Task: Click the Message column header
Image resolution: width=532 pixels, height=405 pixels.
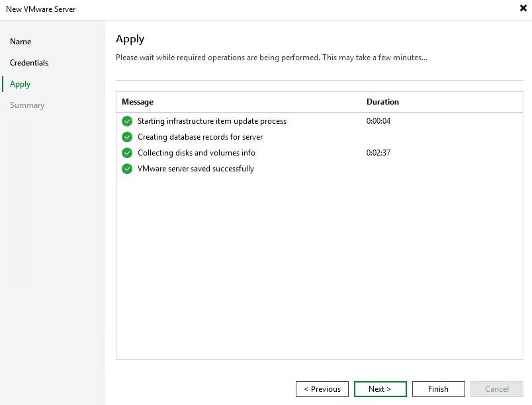Action: [137, 102]
